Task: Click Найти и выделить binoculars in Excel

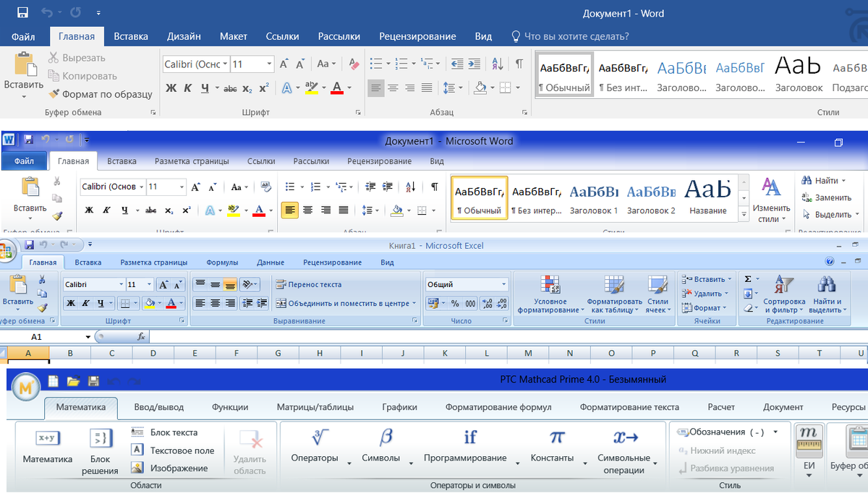Action: [826, 284]
